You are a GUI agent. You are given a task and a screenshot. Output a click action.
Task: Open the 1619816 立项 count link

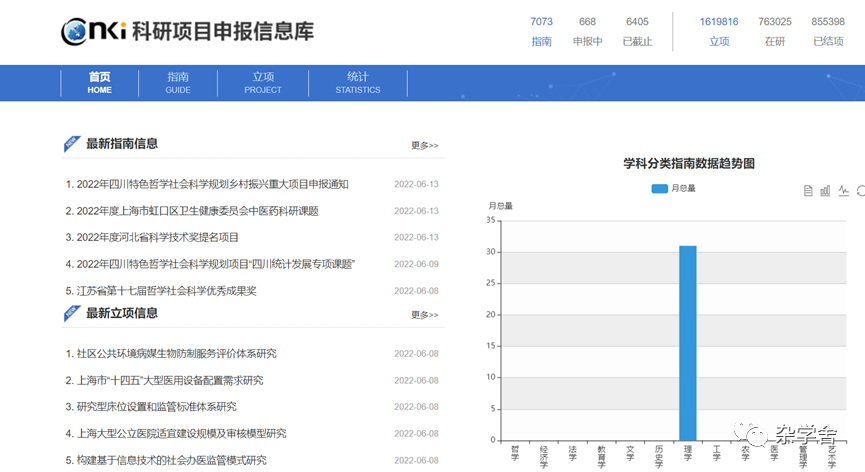point(719,31)
